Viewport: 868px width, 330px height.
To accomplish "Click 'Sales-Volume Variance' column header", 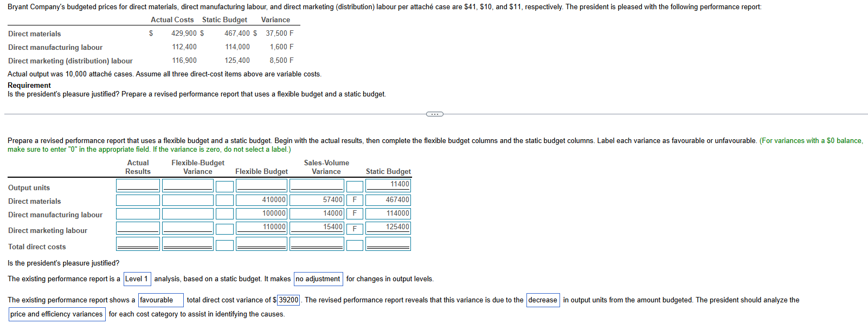I will pyautogui.click(x=326, y=167).
